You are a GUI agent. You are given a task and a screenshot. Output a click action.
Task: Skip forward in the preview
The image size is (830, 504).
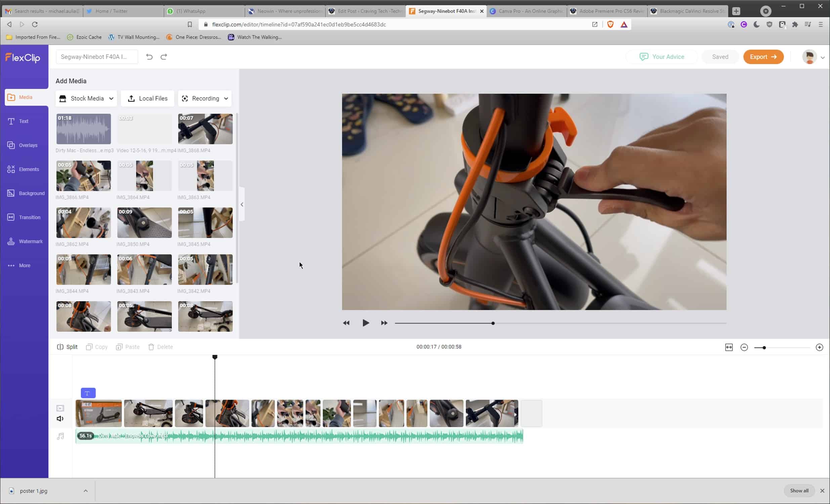click(384, 323)
